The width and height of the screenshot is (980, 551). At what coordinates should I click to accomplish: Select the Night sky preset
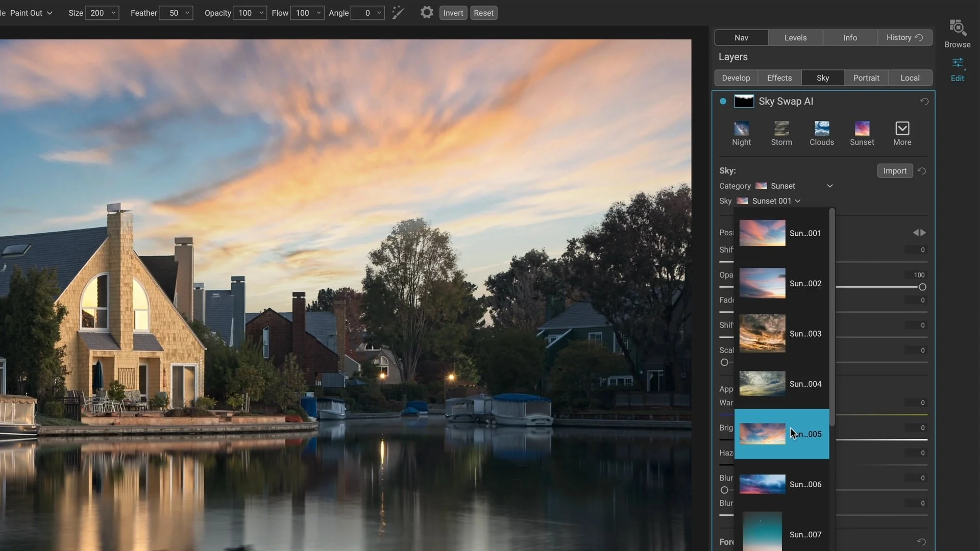tap(741, 133)
